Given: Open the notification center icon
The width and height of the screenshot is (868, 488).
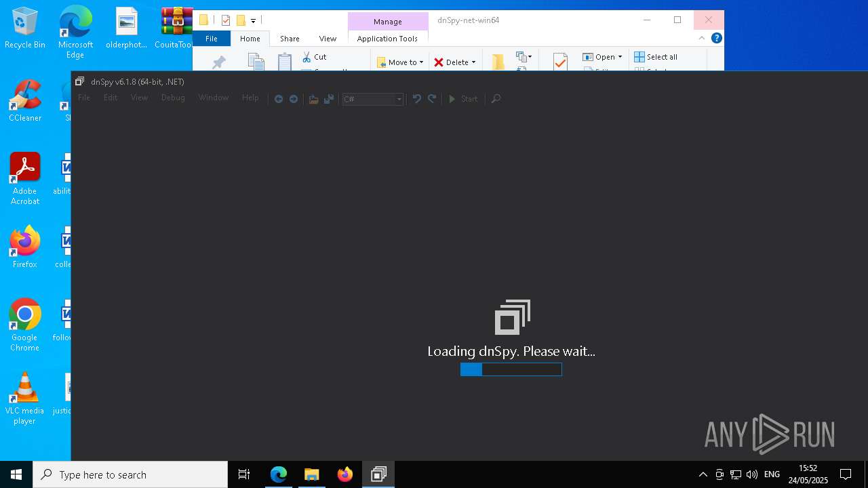Looking at the screenshot, I should (846, 474).
